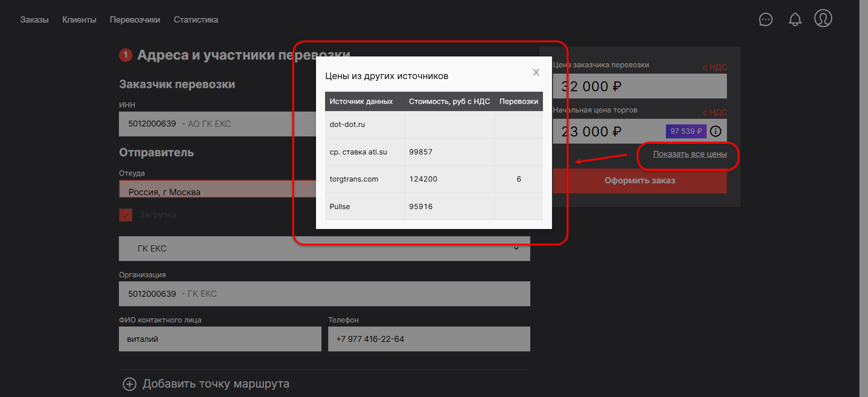This screenshot has width=868, height=397.
Task: Click the Телефон input field
Action: (429, 339)
